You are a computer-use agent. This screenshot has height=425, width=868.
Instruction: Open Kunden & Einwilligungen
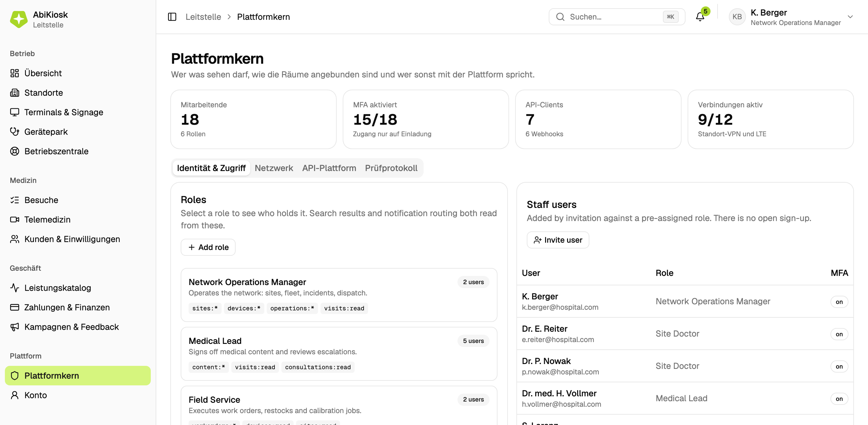(x=78, y=239)
